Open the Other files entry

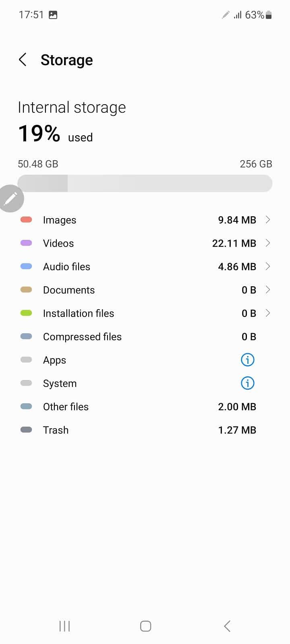[145, 407]
